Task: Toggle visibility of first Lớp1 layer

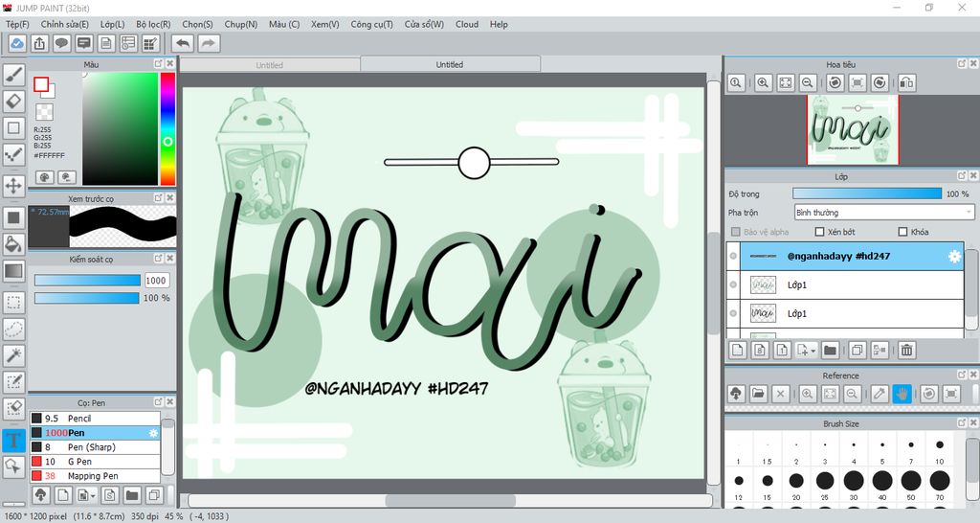Action: coord(733,284)
